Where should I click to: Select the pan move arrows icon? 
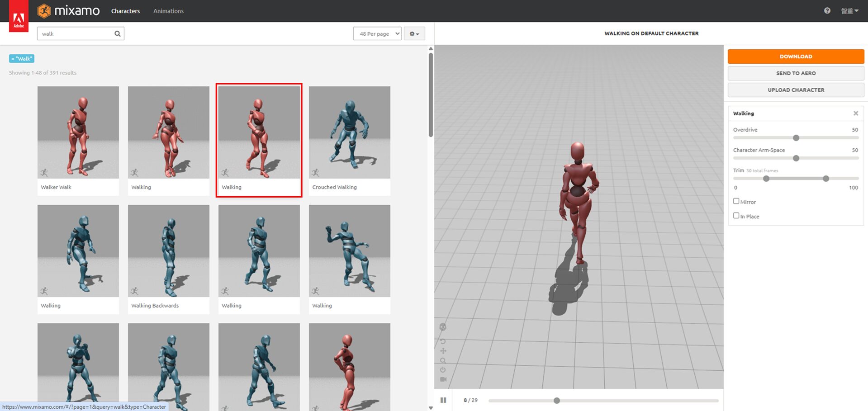pyautogui.click(x=443, y=351)
